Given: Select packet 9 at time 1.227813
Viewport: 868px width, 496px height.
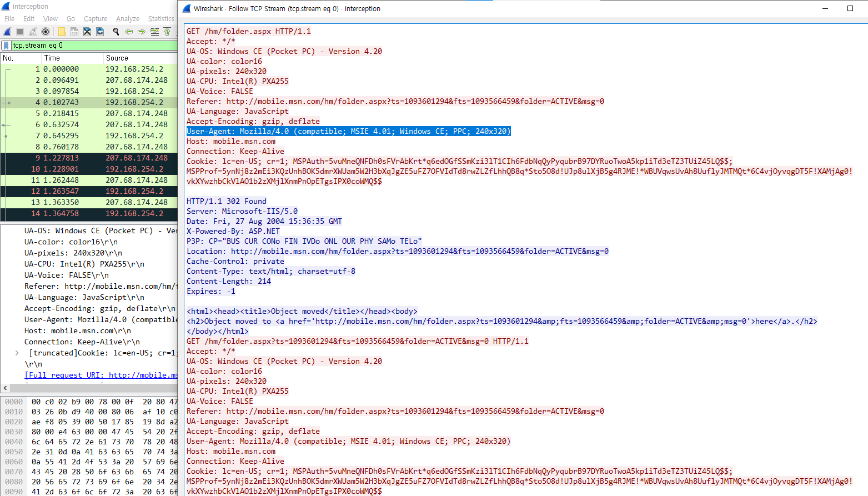Looking at the screenshot, I should pos(89,158).
